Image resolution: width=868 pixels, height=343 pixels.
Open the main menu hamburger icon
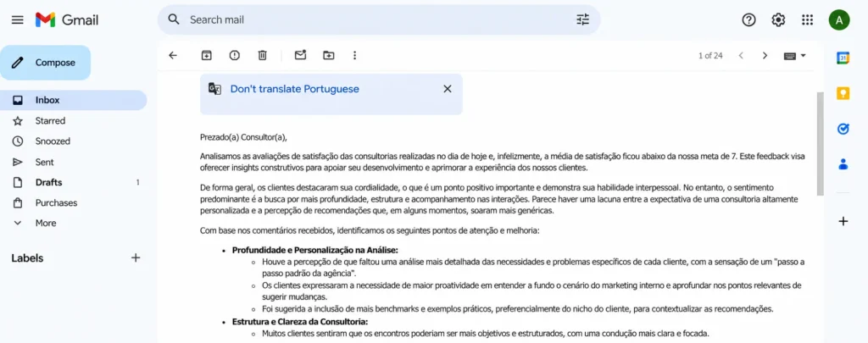[x=18, y=20]
